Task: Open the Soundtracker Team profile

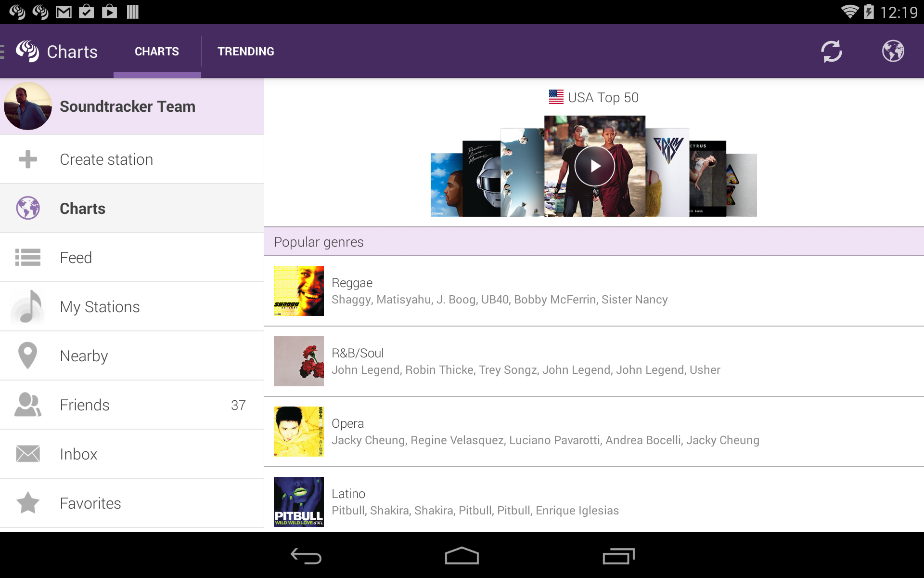Action: click(x=132, y=106)
